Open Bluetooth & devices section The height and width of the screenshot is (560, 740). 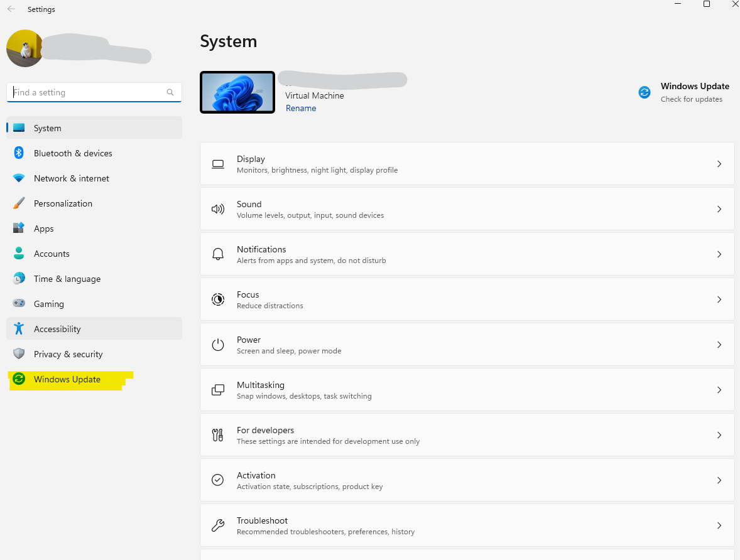pyautogui.click(x=94, y=153)
